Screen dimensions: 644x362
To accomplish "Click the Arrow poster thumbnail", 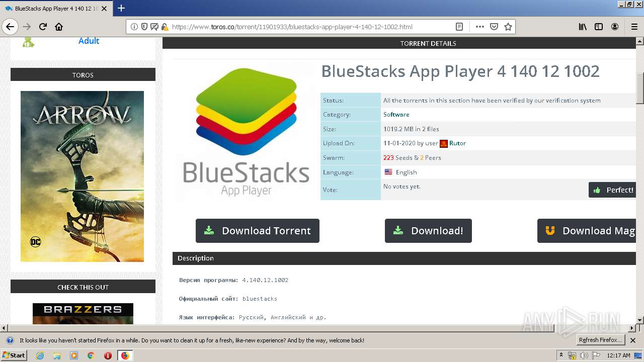I will [82, 176].
